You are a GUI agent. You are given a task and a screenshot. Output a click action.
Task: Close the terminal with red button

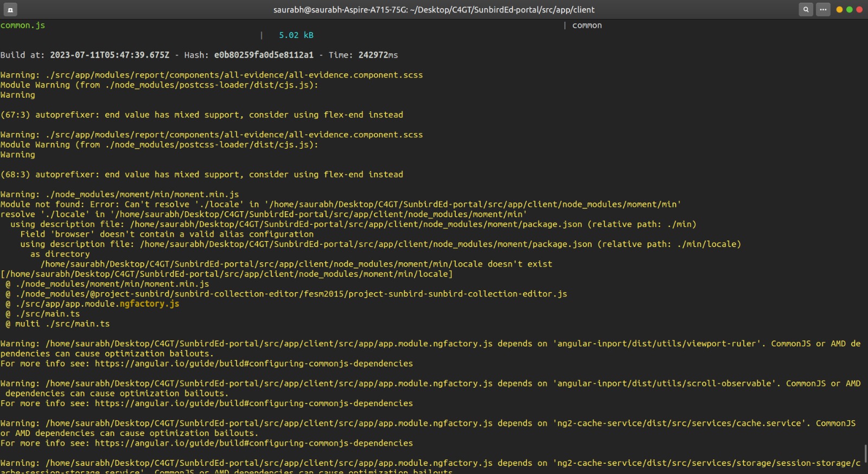[x=859, y=9]
